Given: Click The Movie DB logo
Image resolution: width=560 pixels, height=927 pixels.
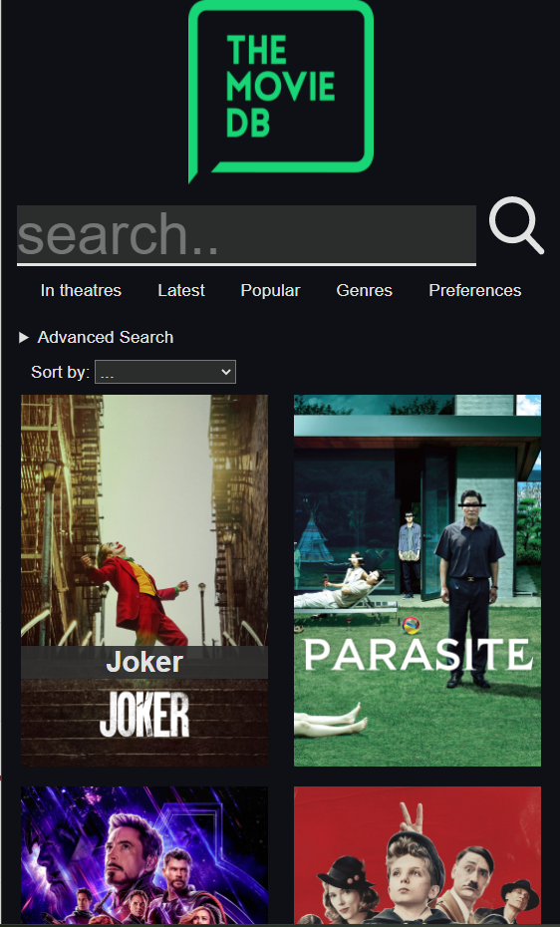Looking at the screenshot, I should [281, 91].
